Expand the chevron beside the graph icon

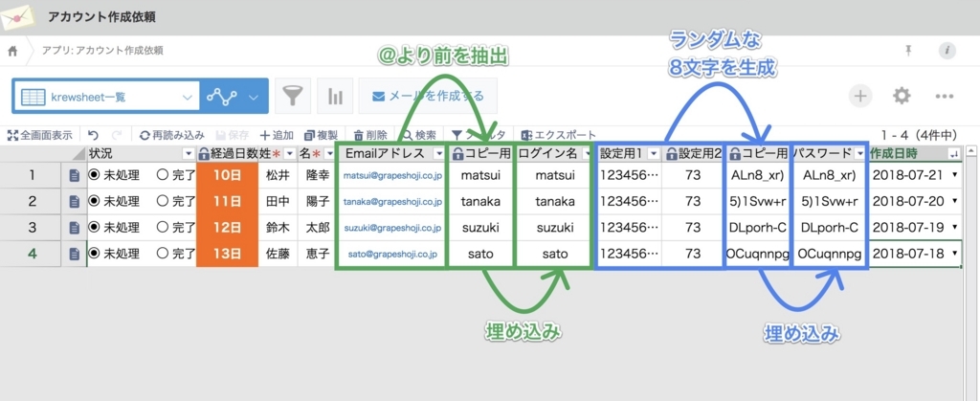[x=254, y=97]
